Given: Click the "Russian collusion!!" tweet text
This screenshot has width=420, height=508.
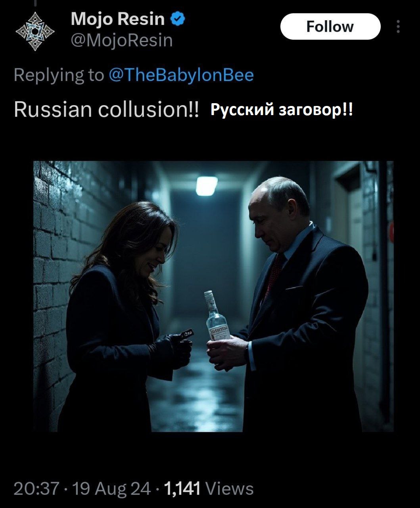Looking at the screenshot, I should [x=106, y=109].
